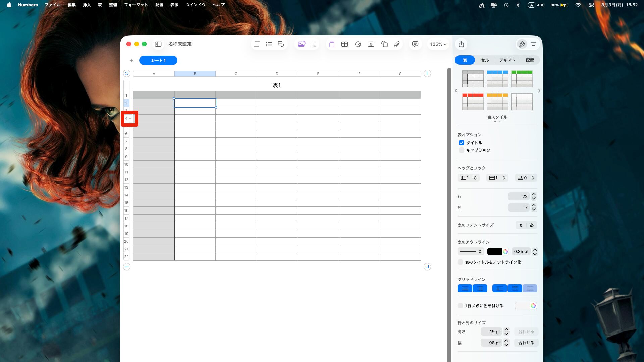644x362 pixels.
Task: Click the add row handle
Action: tap(127, 267)
